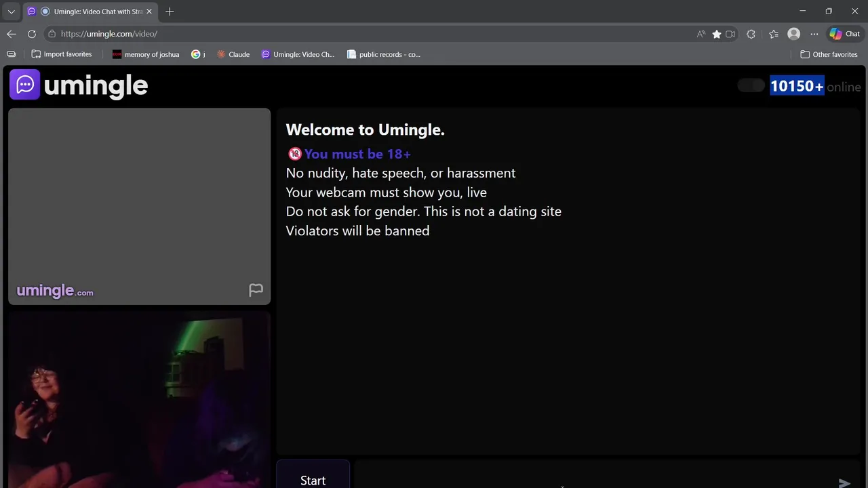The height and width of the screenshot is (488, 868).
Task: Click the 'You must be 18+' text
Action: point(357,154)
